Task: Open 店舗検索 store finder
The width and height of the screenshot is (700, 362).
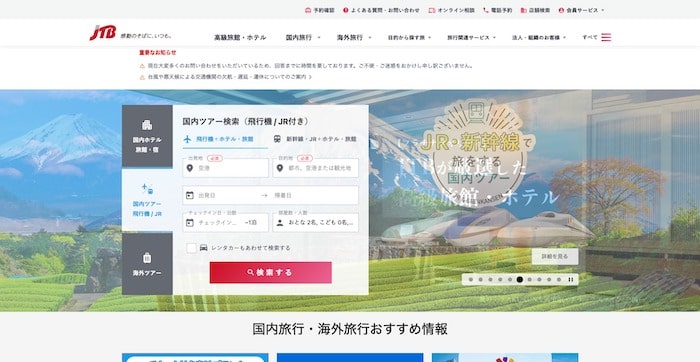Action: point(536,10)
